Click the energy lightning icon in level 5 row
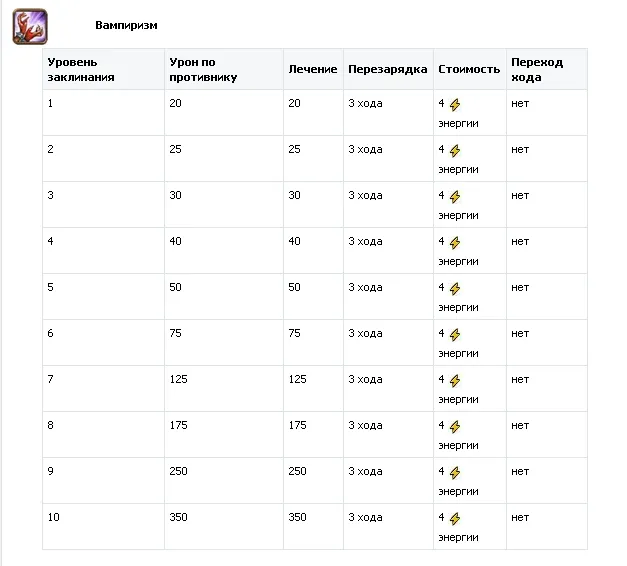This screenshot has height=566, width=627. tap(454, 288)
